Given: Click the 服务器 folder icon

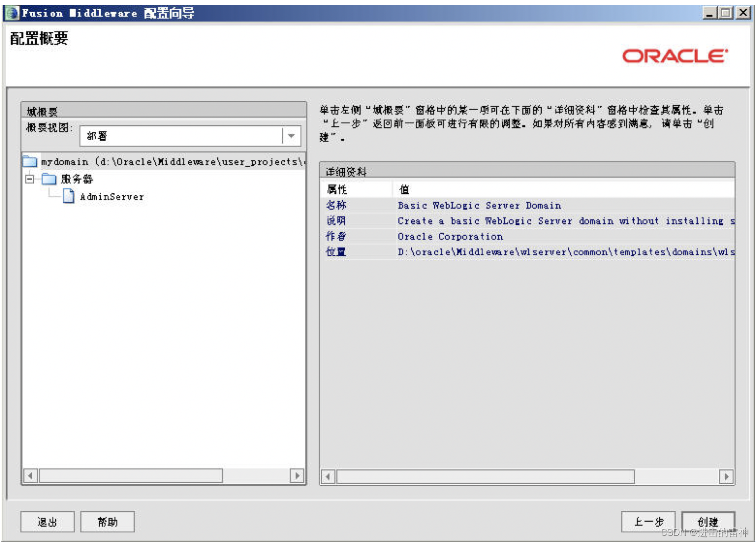Looking at the screenshot, I should tap(49, 179).
